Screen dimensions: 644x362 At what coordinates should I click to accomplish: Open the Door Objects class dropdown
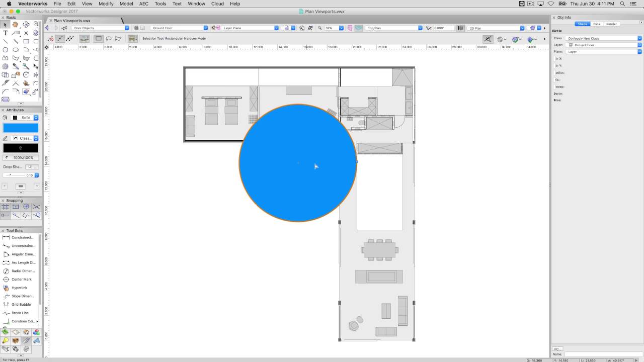tap(101, 28)
